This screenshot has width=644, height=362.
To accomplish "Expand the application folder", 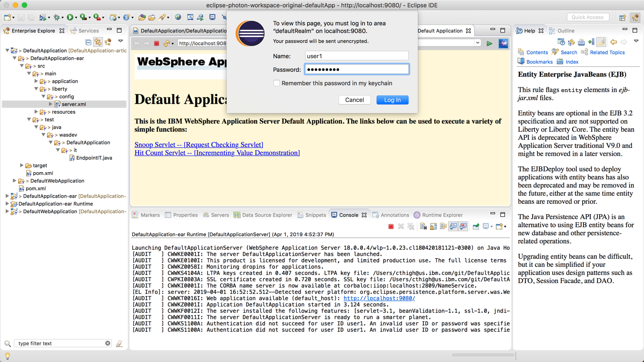I will (36, 81).
